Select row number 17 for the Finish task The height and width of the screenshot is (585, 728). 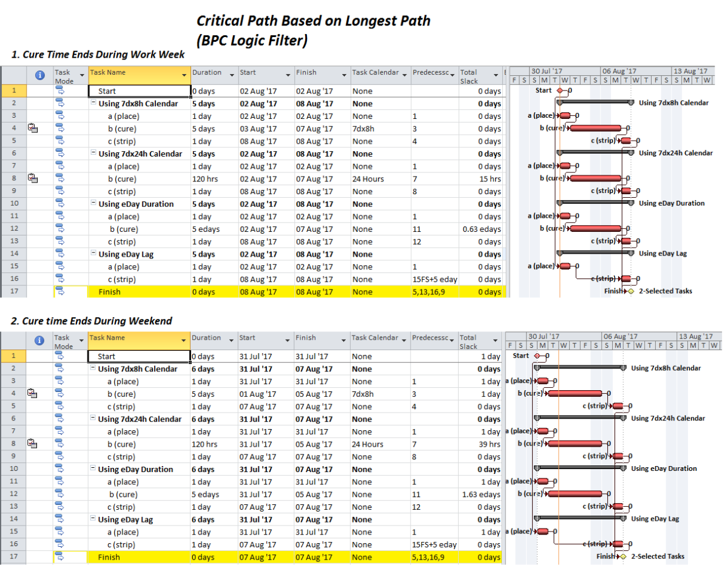(13, 292)
